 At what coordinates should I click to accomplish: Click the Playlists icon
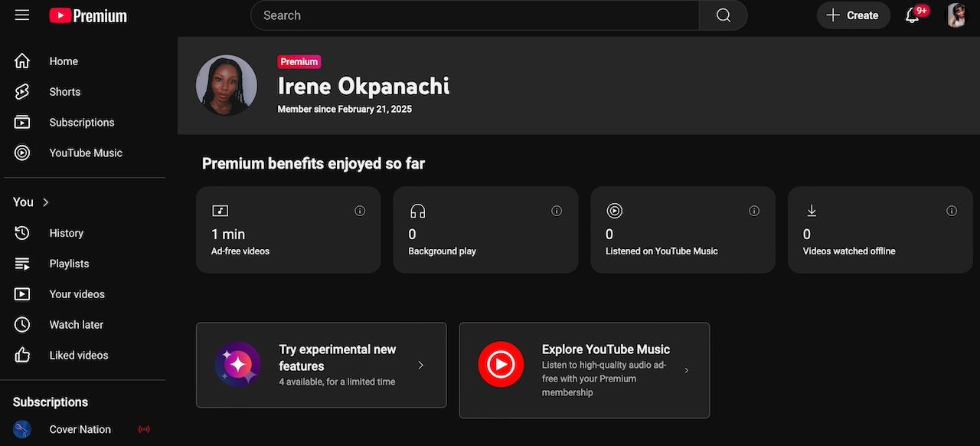pos(22,264)
